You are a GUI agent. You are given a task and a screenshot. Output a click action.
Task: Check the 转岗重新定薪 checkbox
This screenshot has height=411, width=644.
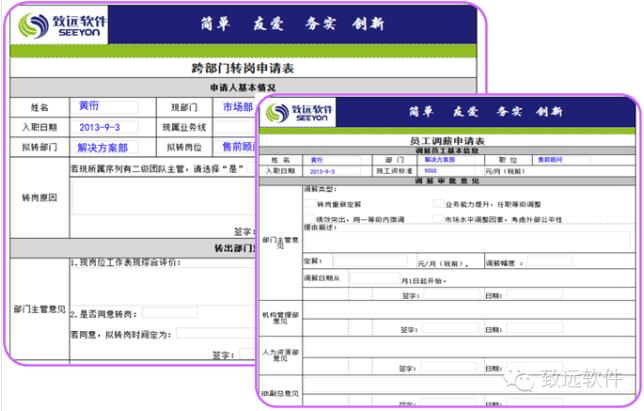(x=310, y=204)
